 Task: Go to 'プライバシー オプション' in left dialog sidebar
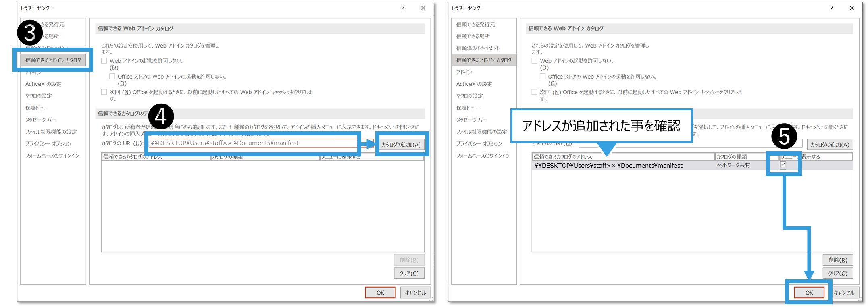point(48,144)
